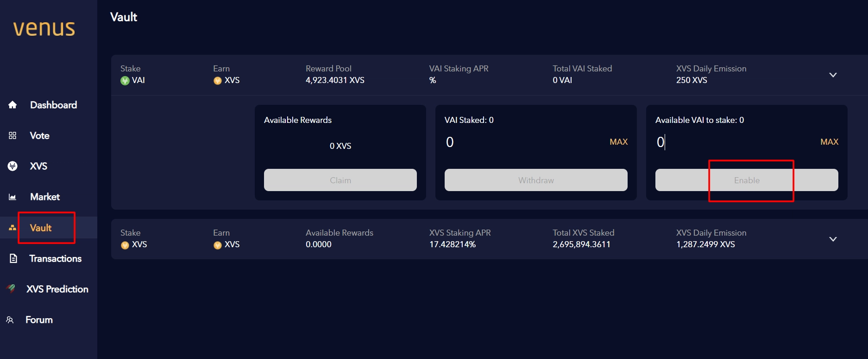Image resolution: width=868 pixels, height=359 pixels.
Task: Click the XVS sidebar coin icon
Action: [x=13, y=166]
